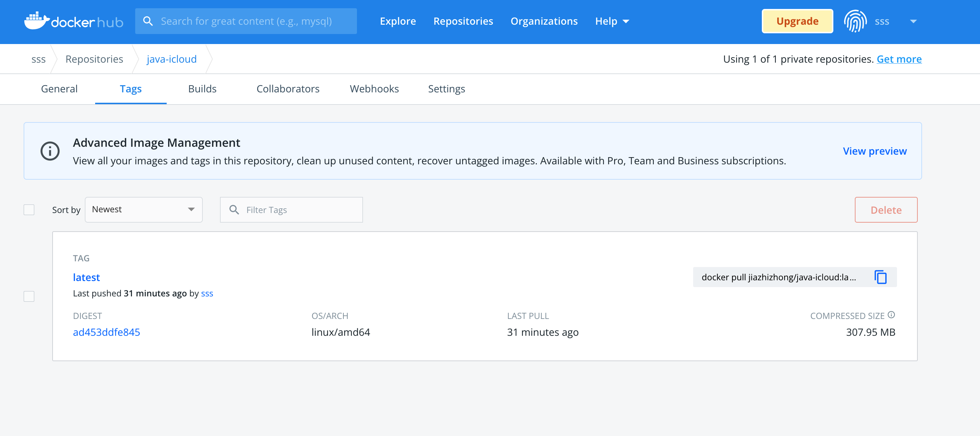Click the Docker Hub whale logo
980x436 pixels.
(74, 21)
